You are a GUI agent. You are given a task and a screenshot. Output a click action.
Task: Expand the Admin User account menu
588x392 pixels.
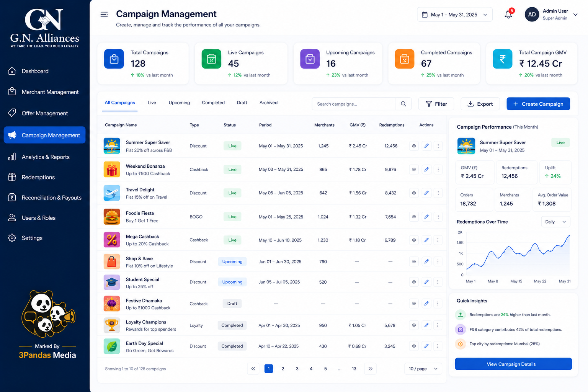click(x=575, y=15)
